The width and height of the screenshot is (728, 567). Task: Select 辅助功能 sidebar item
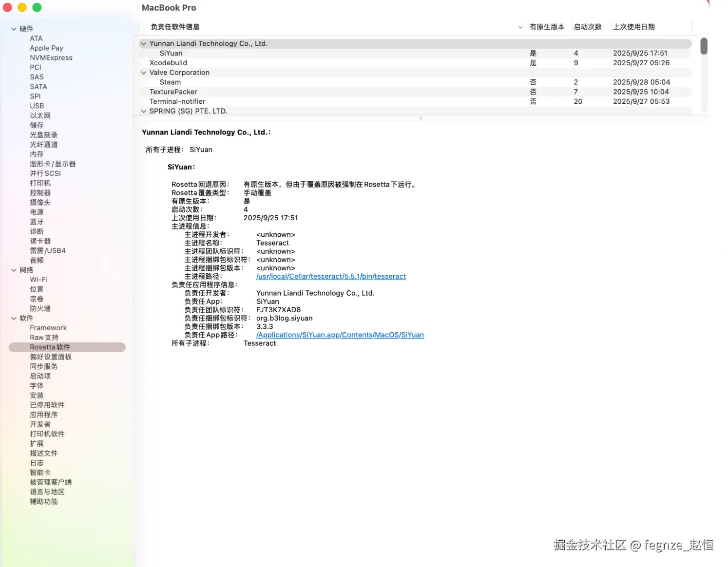click(44, 501)
